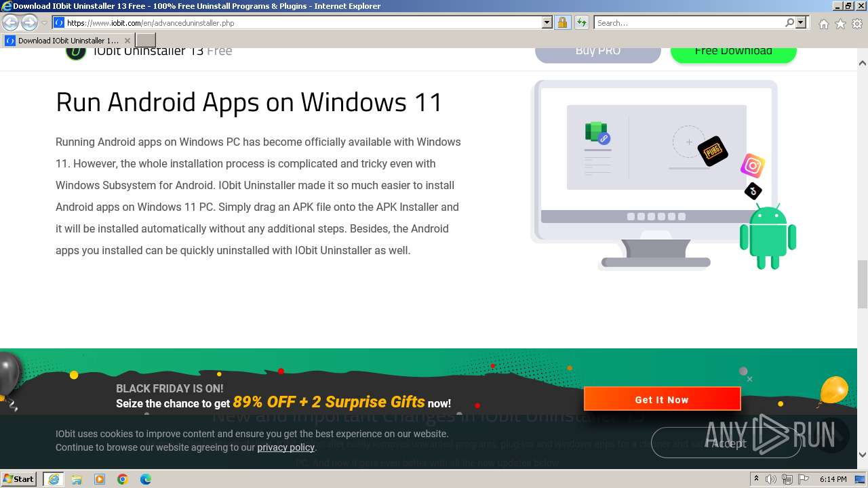Screen dimensions: 868x488
Task: Launch Chrome from the taskbar
Action: [123, 479]
